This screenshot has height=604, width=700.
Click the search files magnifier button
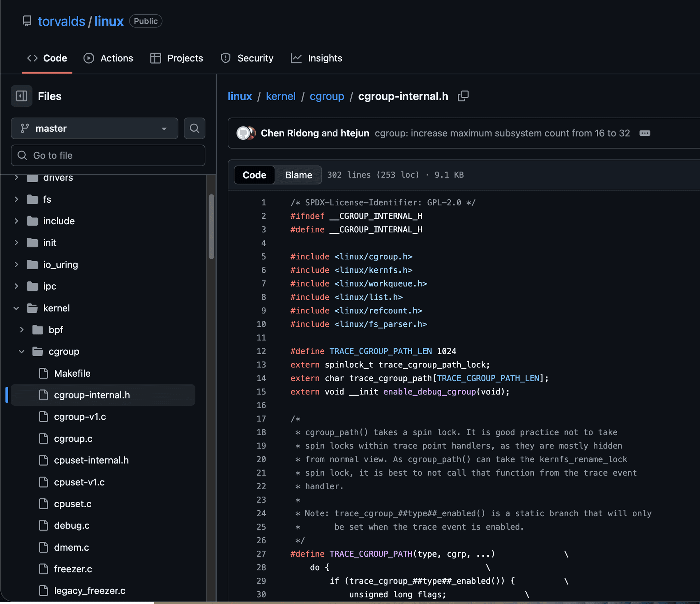(x=194, y=128)
